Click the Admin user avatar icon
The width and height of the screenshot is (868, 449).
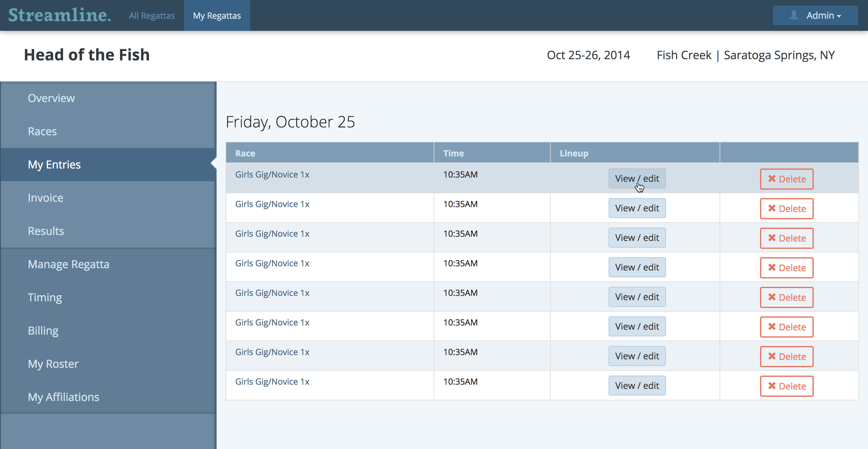(x=793, y=15)
